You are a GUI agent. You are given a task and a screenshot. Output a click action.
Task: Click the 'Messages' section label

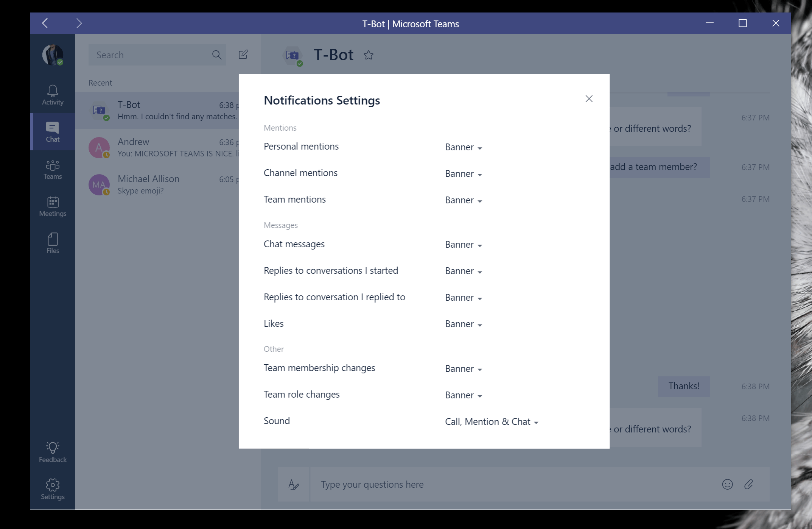(x=281, y=225)
